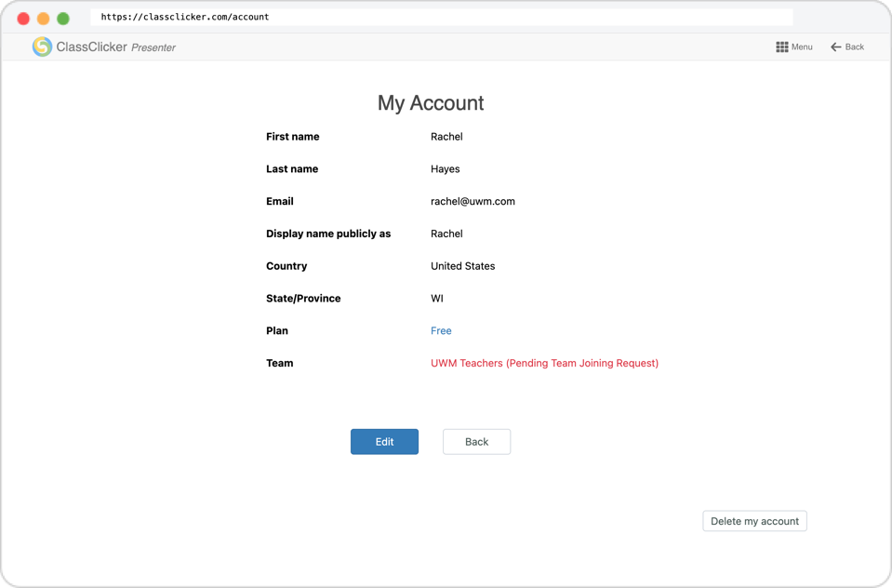Click the My Account heading
Viewport: 892px width, 588px height.
coord(431,103)
